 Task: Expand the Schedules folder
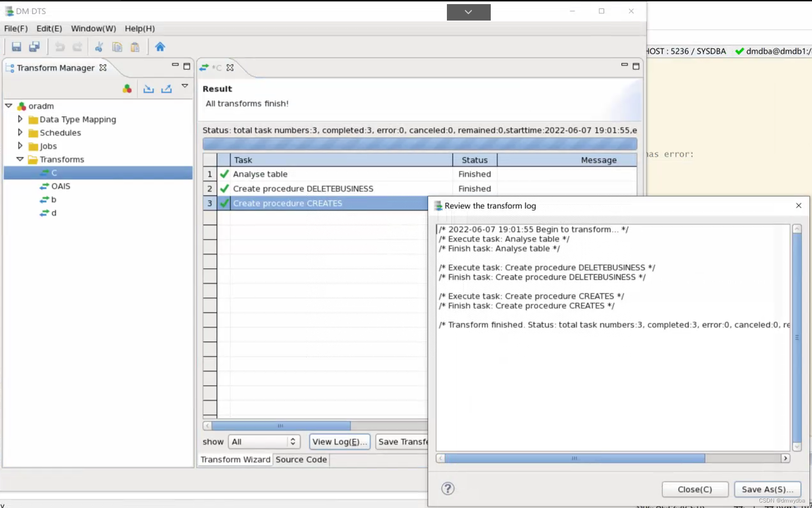click(x=20, y=132)
